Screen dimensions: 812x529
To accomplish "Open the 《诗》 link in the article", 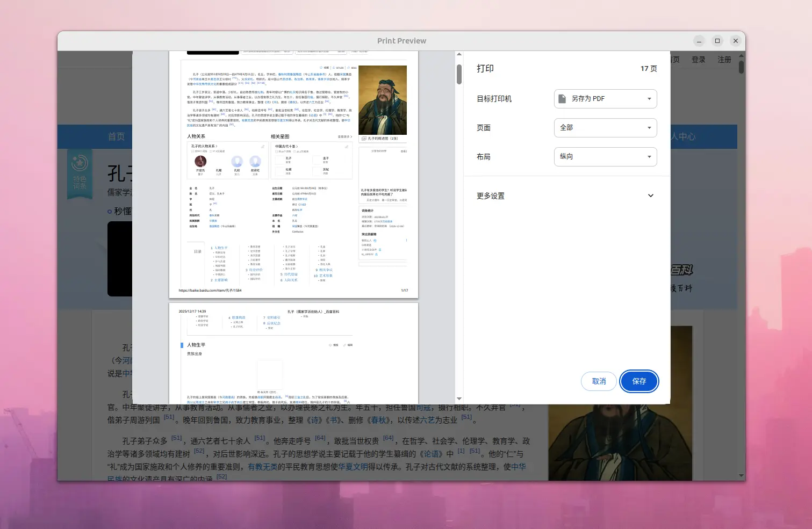I will pyautogui.click(x=314, y=420).
